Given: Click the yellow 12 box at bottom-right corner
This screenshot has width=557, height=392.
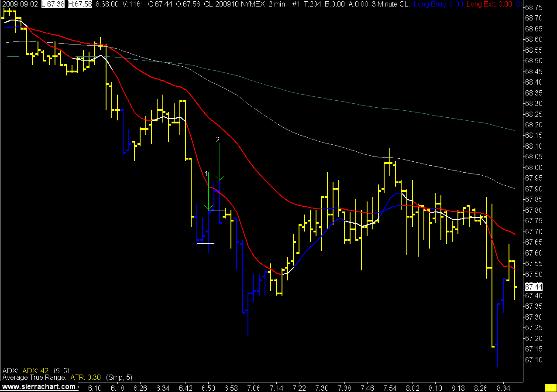Looking at the screenshot, I should coord(550,388).
